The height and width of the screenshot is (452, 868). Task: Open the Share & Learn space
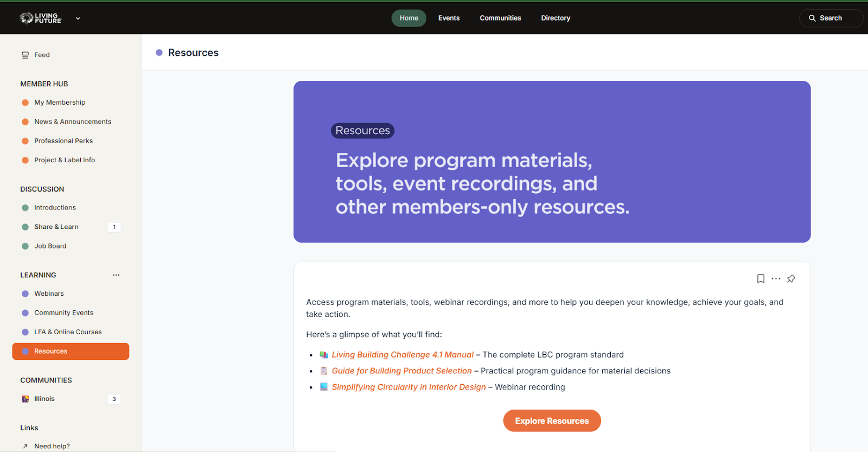(71, 227)
